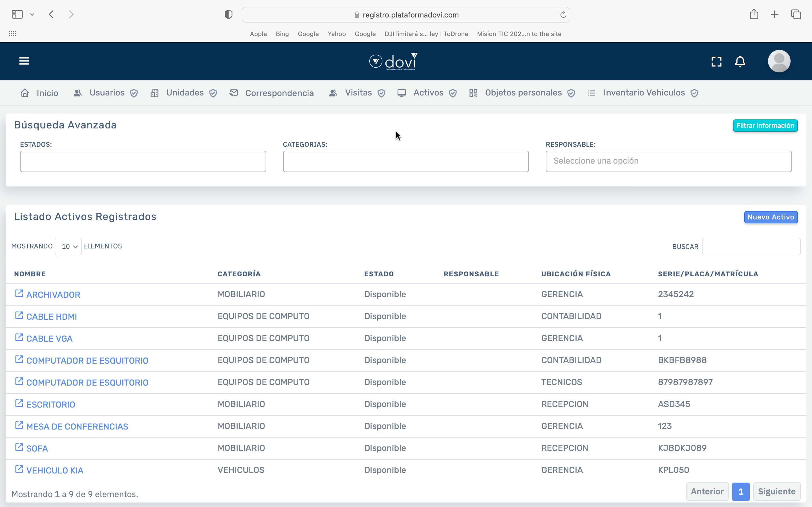Open the privacy report shield icon
812x507 pixels.
228,14
